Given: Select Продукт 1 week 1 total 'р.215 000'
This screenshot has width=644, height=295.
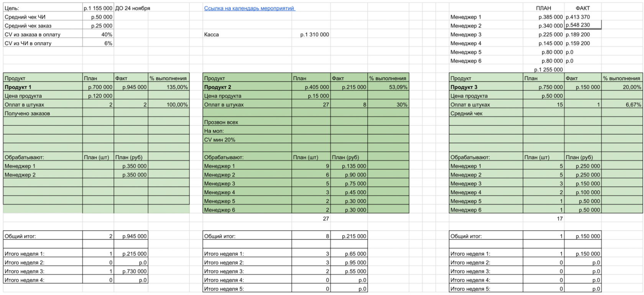Looking at the screenshot, I should pyautogui.click(x=131, y=254).
